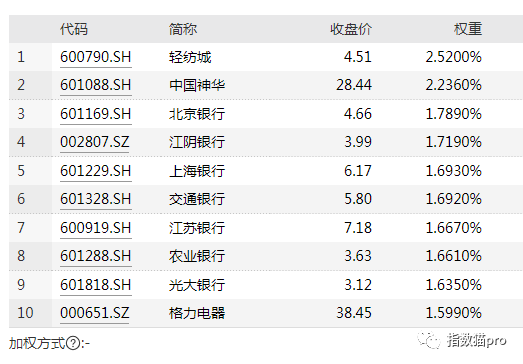Open the 601818.SH stock code link

(96, 285)
